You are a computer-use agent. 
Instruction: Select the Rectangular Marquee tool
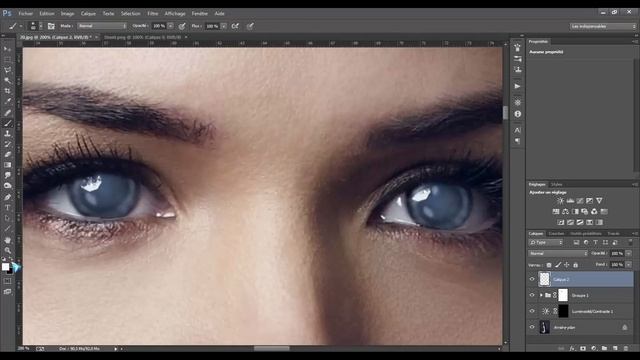coord(7,60)
